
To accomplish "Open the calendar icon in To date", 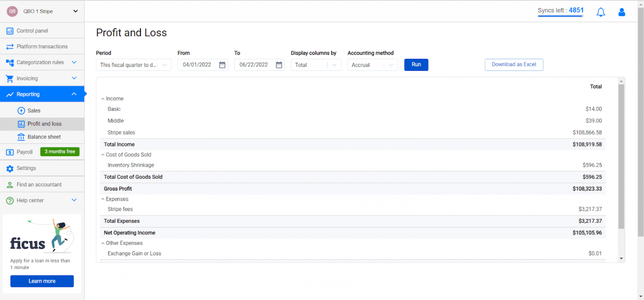I will click(279, 65).
